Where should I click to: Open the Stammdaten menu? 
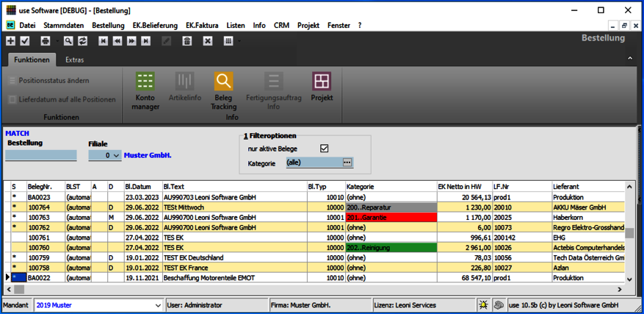point(63,25)
